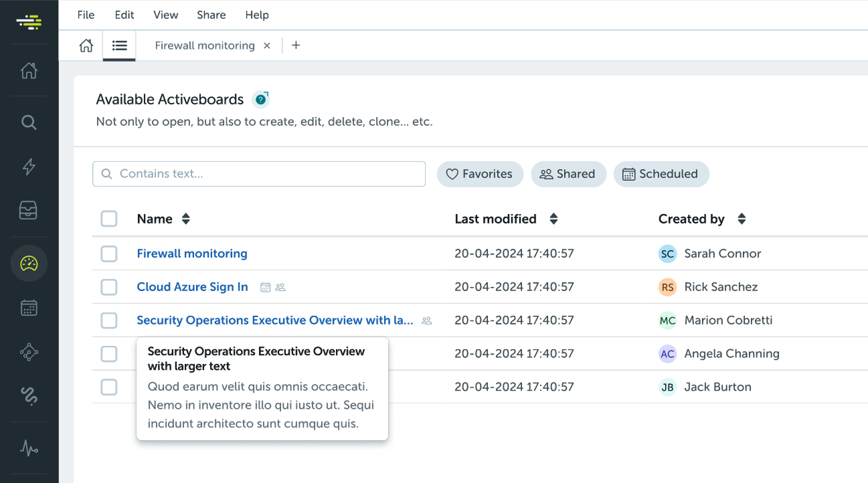Click the home icon in tab bar
Image resolution: width=868 pixels, height=483 pixels.
pyautogui.click(x=86, y=45)
